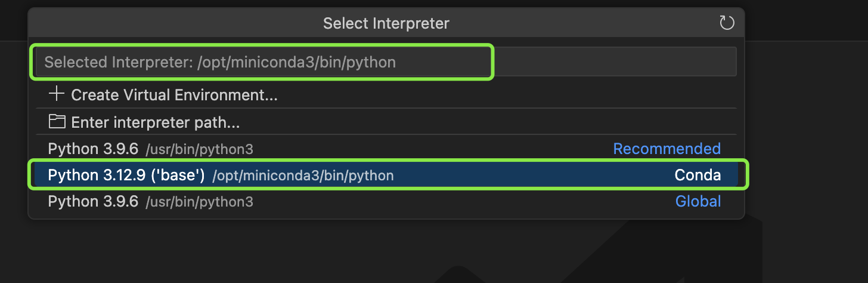This screenshot has height=283, width=868.
Task: Click the Select Interpreter title bar
Action: [386, 23]
